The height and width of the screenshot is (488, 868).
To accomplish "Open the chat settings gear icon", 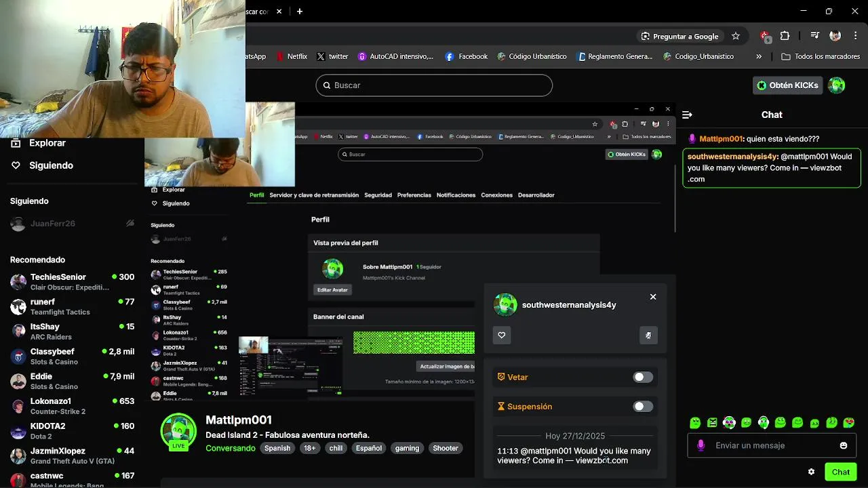I will pos(811,472).
